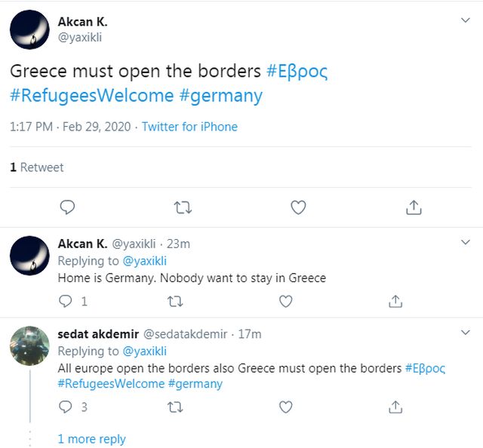The image size is (483, 448).
Task: Retweet the main tweet about Greece borders
Action: click(183, 207)
